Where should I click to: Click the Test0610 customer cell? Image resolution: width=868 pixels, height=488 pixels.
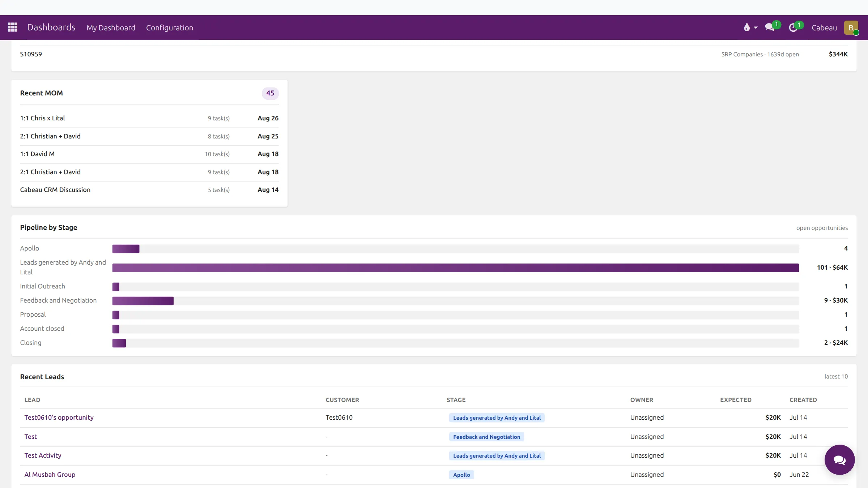coord(339,418)
